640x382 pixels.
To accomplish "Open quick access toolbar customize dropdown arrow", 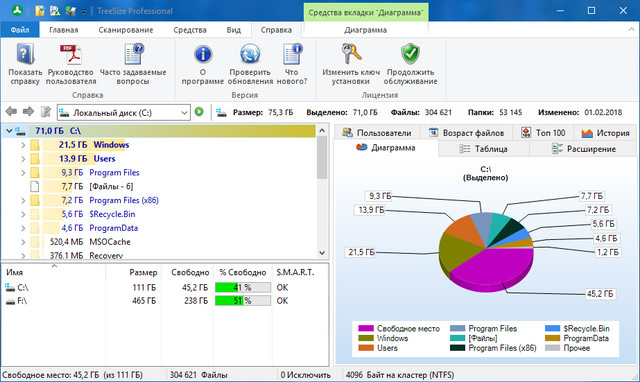I will click(83, 12).
